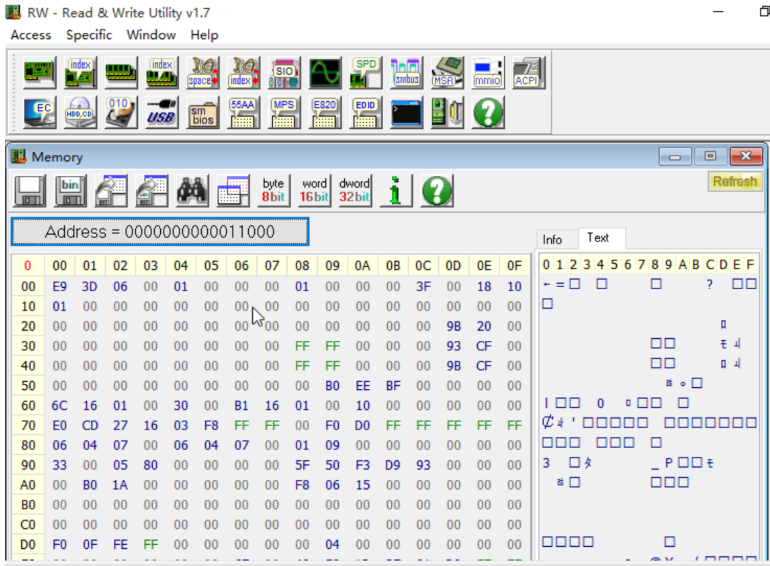Click the Address field button

tap(160, 232)
